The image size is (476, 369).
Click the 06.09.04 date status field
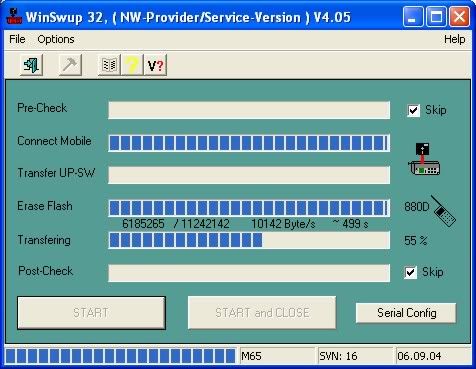coord(433,356)
